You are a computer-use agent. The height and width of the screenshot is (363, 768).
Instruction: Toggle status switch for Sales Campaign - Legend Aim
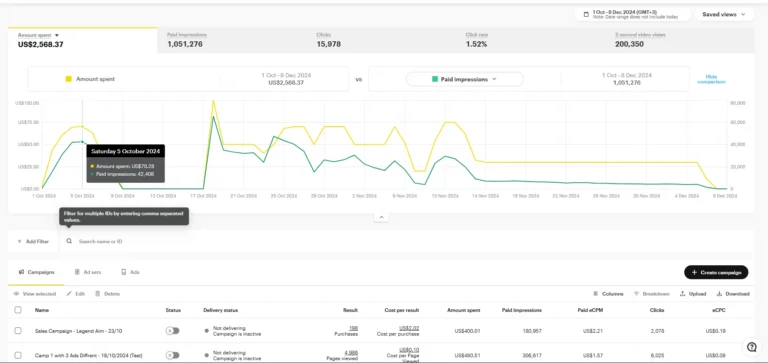172,331
